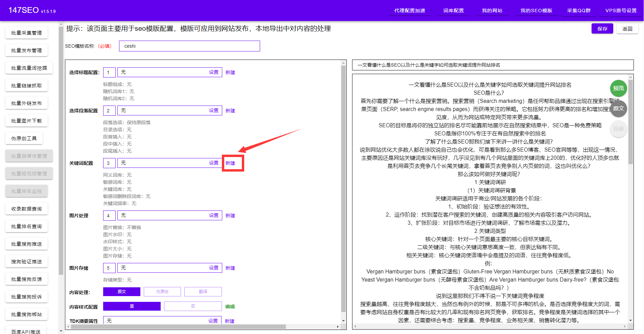Open 我的SEO模版 in top bar
This screenshot has height=334, width=644.
(536, 10)
